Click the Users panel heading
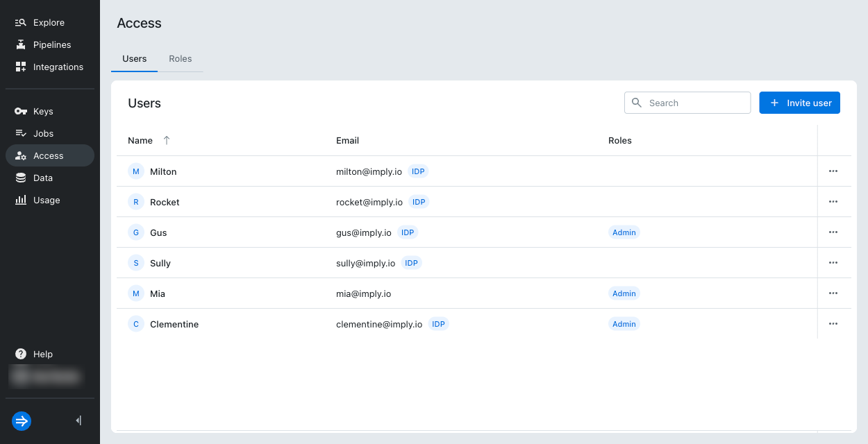This screenshot has height=444, width=868. click(144, 103)
